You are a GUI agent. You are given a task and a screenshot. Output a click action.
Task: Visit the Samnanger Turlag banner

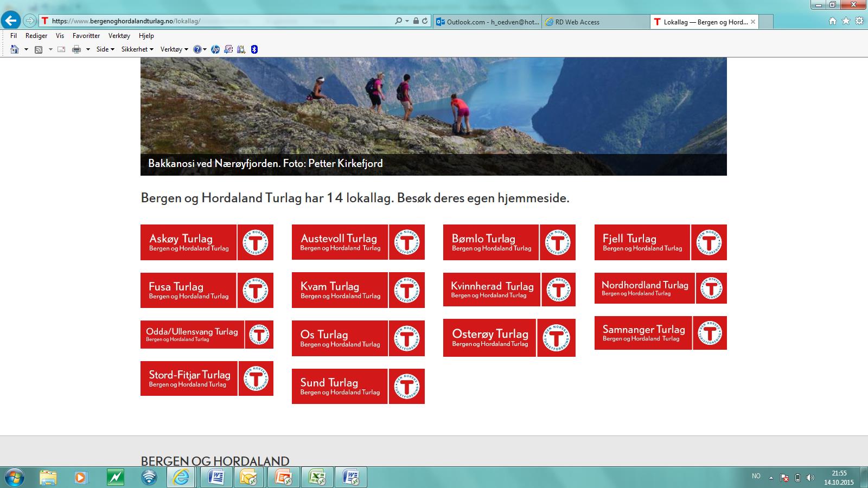(661, 333)
